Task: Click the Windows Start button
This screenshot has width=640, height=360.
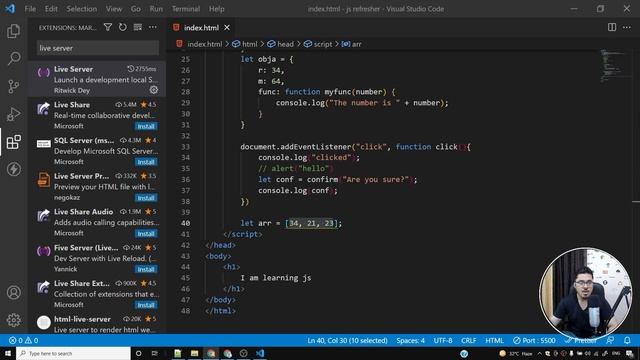Action: [x=7, y=353]
